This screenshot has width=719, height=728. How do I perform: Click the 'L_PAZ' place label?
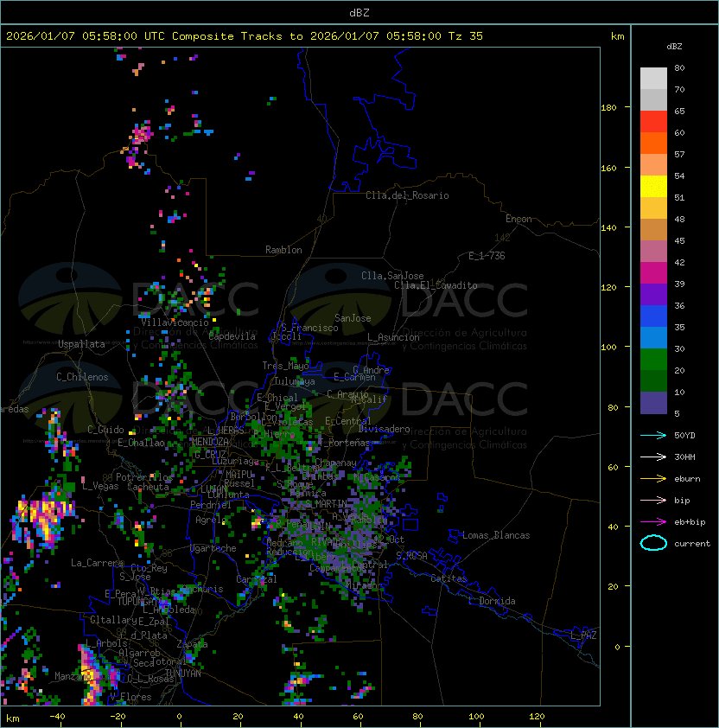coord(583,635)
